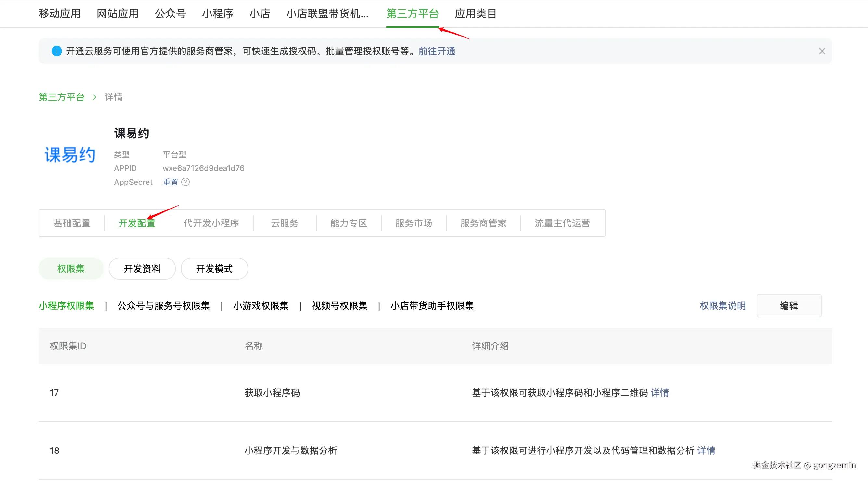Go back via 第三方平台 breadcrumb link
This screenshot has height=482, width=868.
pos(62,97)
